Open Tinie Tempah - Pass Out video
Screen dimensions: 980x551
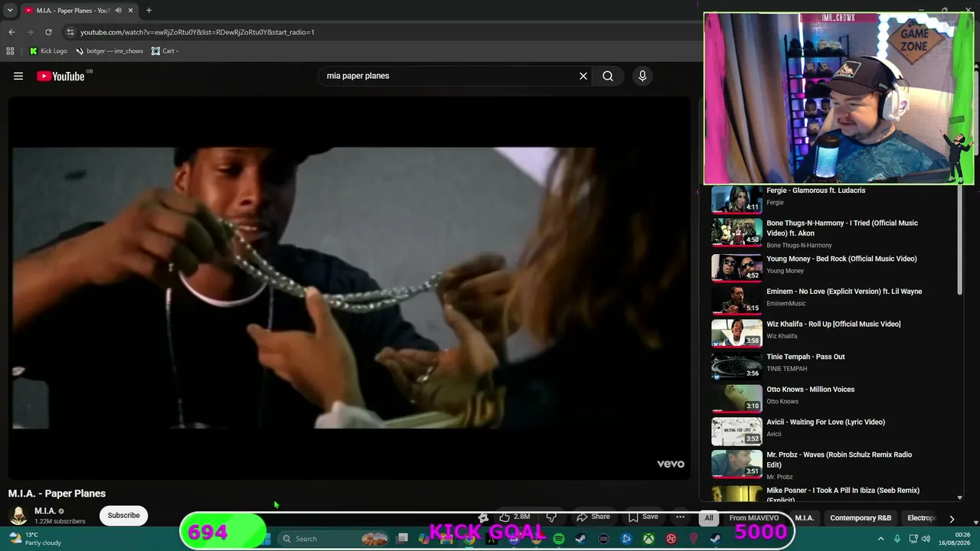pyautogui.click(x=805, y=357)
